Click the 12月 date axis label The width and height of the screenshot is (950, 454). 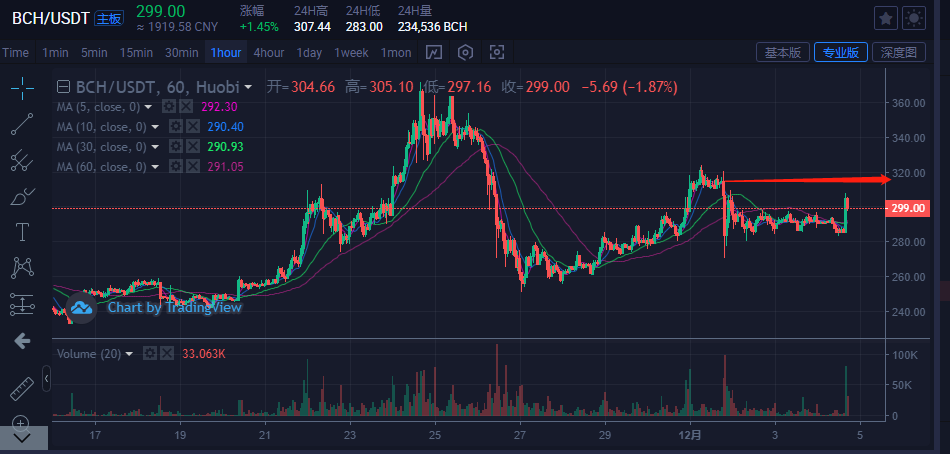coord(691,435)
